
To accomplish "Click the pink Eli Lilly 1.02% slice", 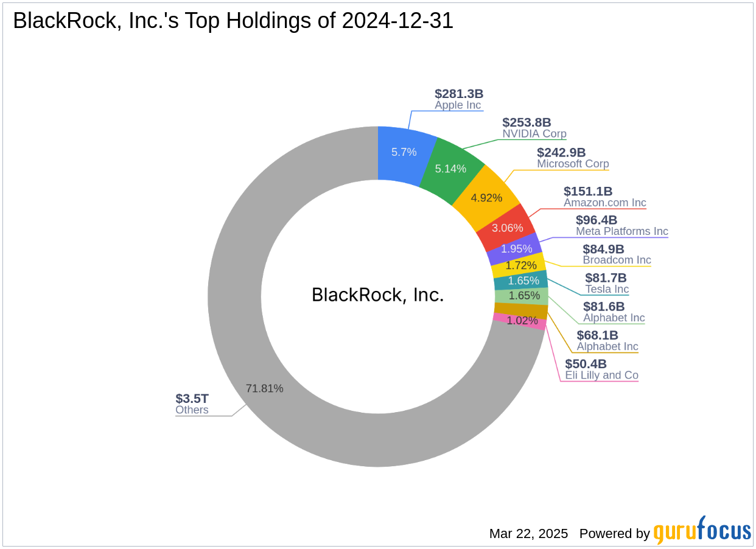I will point(521,321).
